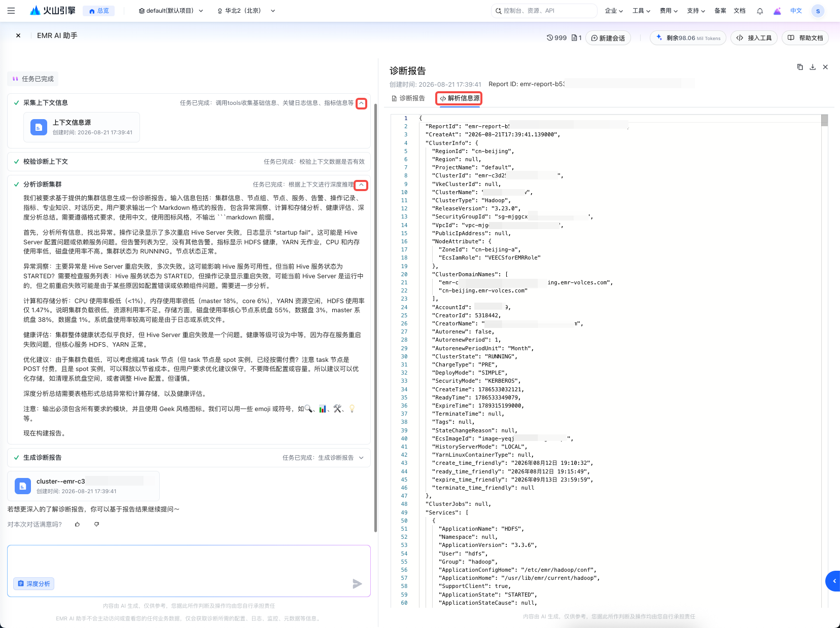Screen dimensions: 840x628
Task: Switch to the 解析信息源 tab
Action: click(x=460, y=98)
